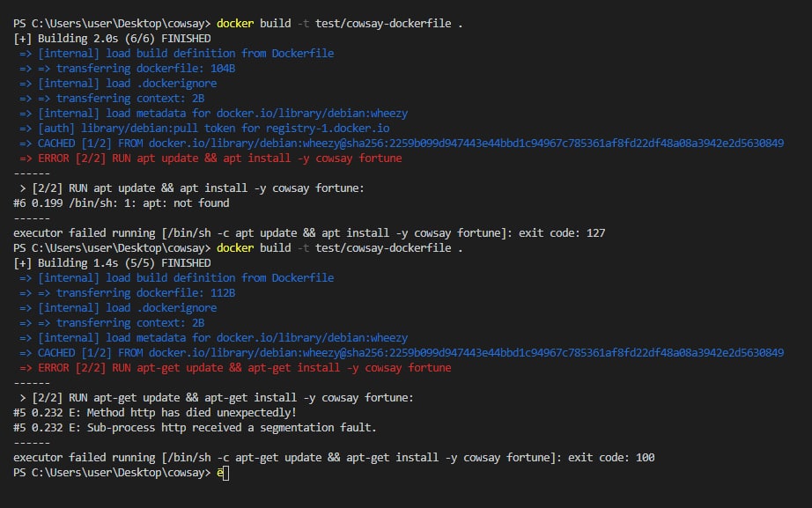Click the 'Building 1.4s (5/5) FINISHED' line
This screenshot has width=812, height=508.
click(x=112, y=263)
